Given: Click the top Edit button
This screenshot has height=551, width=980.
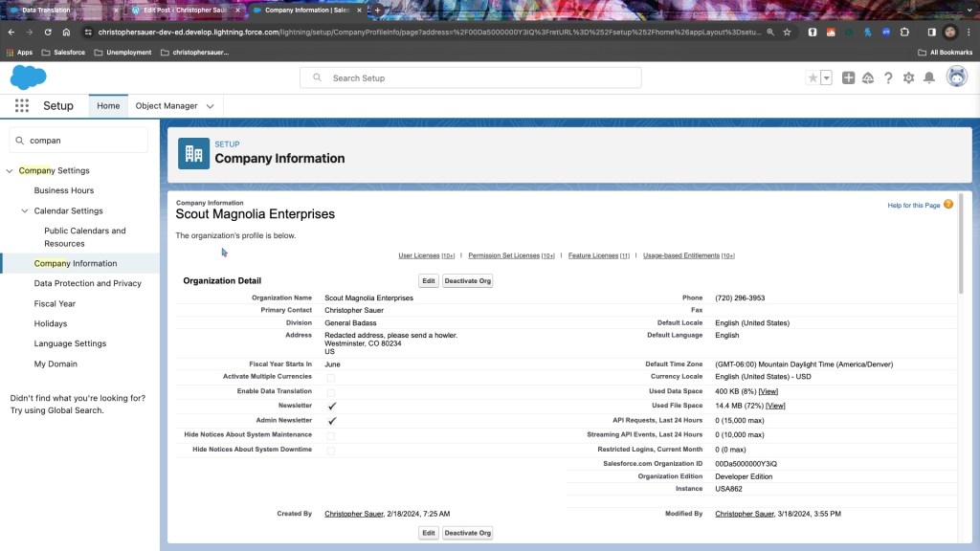Looking at the screenshot, I should tap(429, 281).
